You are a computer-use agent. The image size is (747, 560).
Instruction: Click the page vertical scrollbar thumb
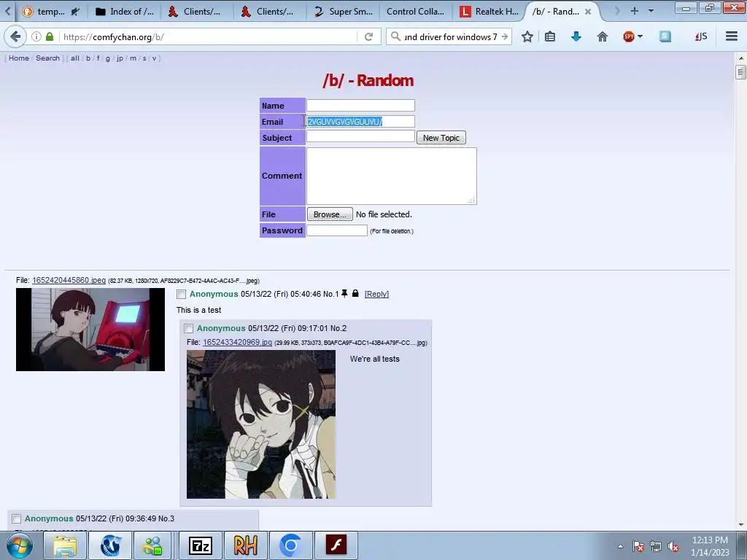[x=740, y=72]
